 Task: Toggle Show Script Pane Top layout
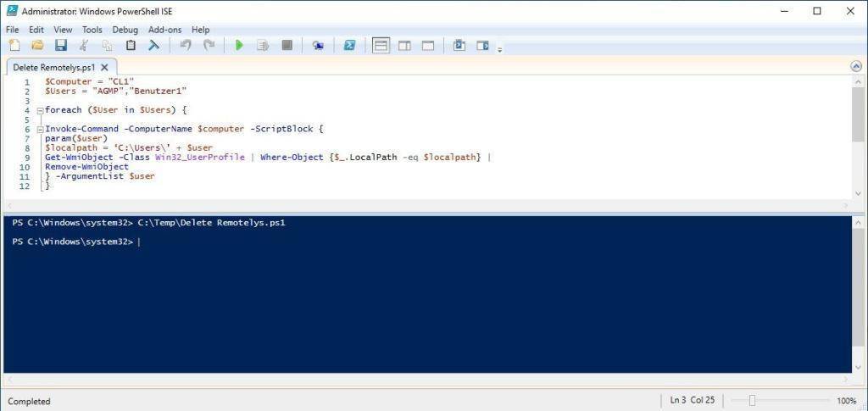pos(381,46)
